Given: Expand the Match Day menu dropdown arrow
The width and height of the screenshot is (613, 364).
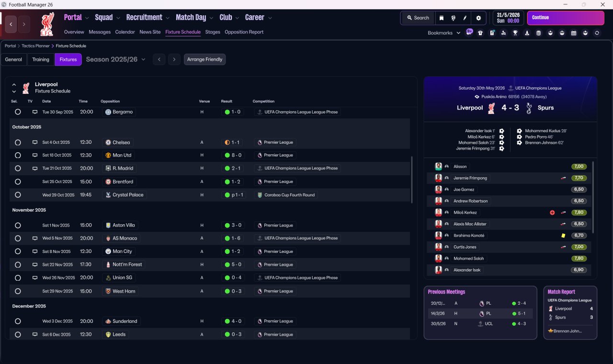Looking at the screenshot, I should 211,18.
